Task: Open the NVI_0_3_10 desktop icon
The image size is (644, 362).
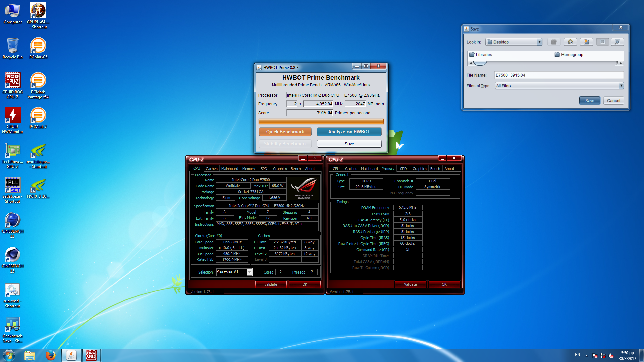Action: pyautogui.click(x=38, y=188)
